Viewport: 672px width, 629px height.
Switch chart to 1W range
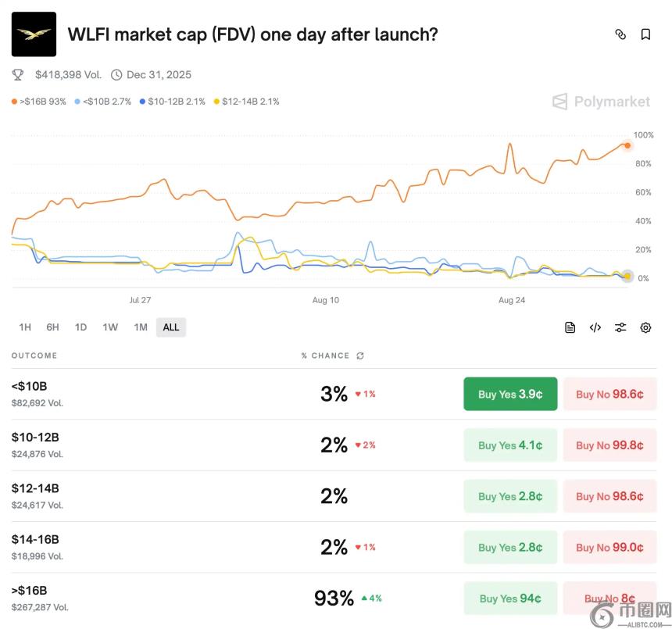110,327
